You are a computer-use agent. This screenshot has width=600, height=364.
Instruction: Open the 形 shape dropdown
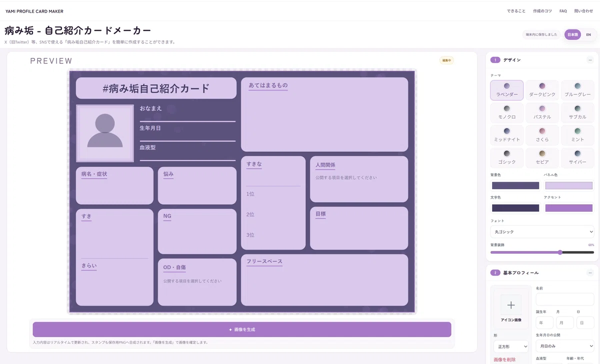(511, 346)
